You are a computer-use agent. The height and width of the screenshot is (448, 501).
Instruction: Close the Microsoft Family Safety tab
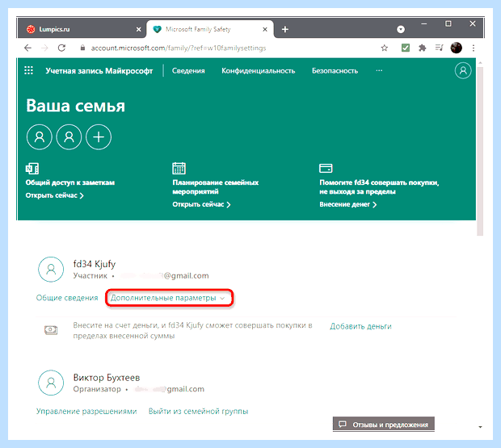tap(265, 29)
